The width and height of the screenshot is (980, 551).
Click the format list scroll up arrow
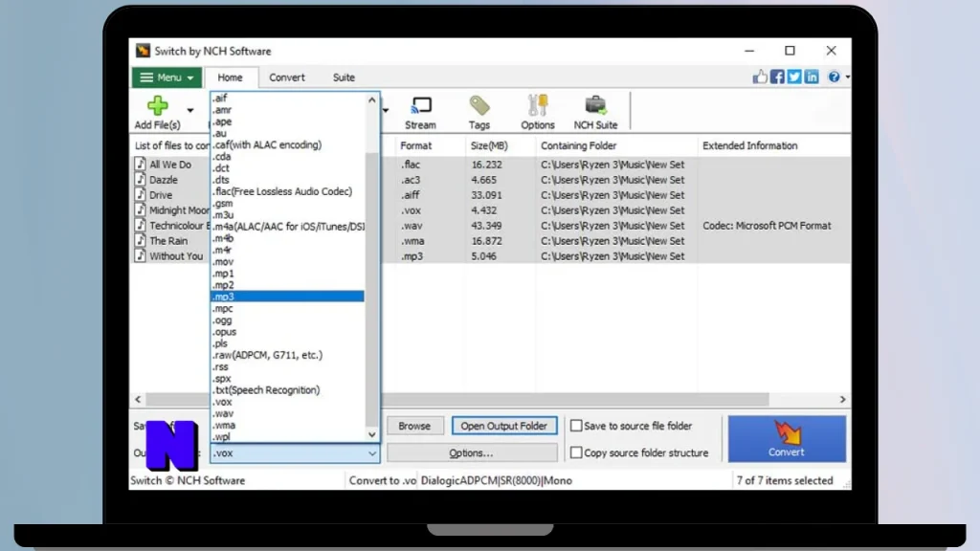(x=372, y=99)
